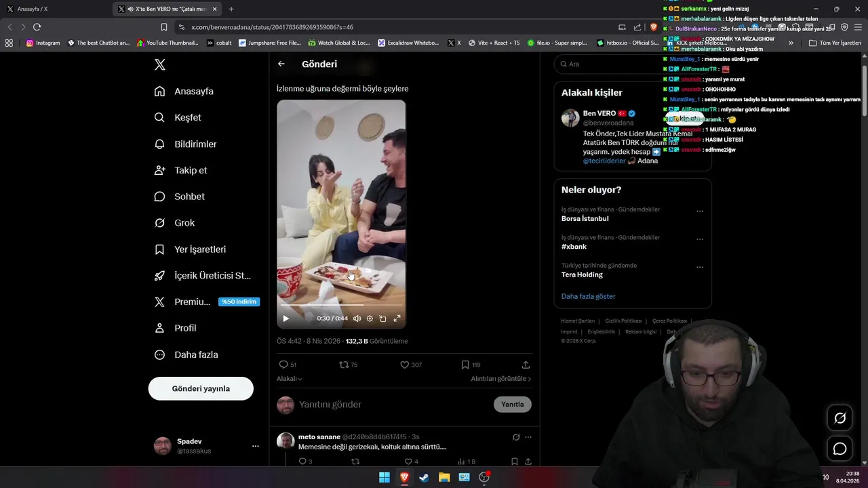Open Anasayfa in sidebar navigation
868x488 pixels.
(x=184, y=91)
